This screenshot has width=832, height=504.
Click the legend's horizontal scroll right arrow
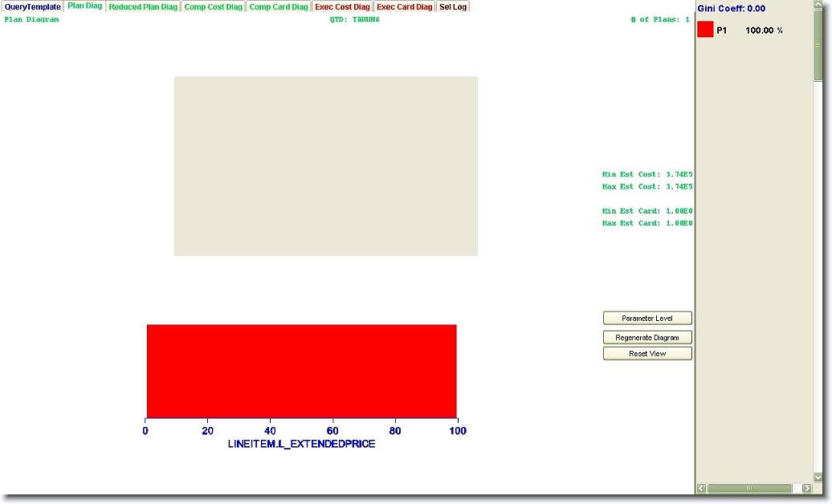(806, 488)
